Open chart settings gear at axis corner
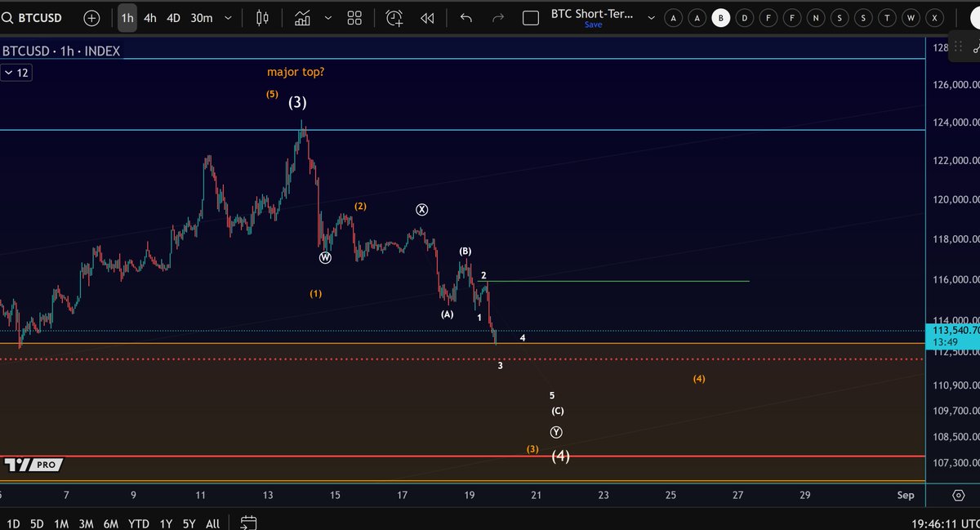 tap(958, 496)
